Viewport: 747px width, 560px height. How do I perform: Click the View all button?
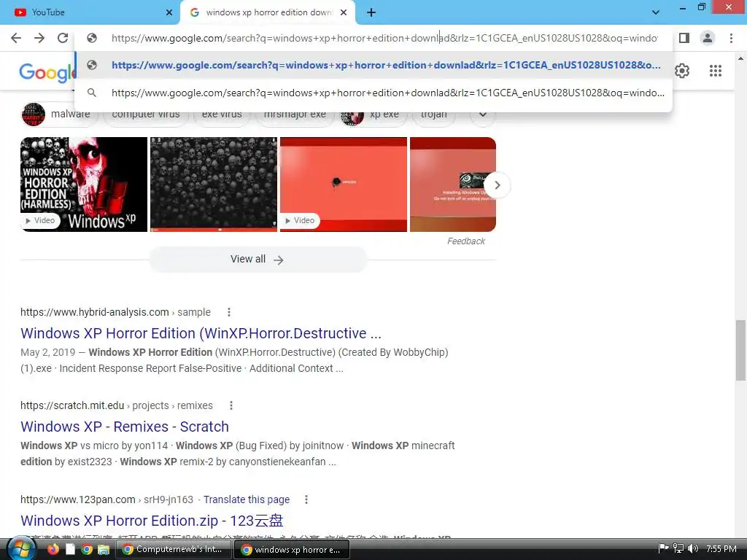tap(258, 260)
